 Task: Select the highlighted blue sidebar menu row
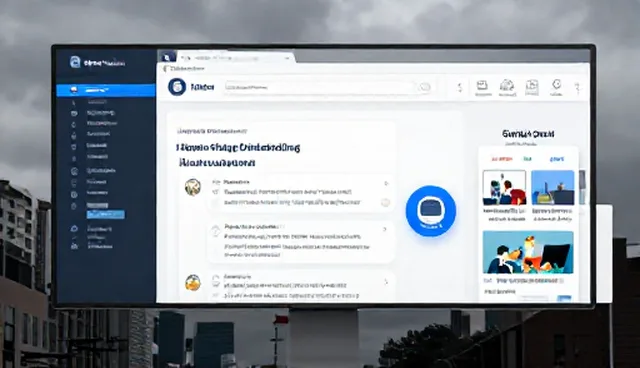[x=106, y=90]
